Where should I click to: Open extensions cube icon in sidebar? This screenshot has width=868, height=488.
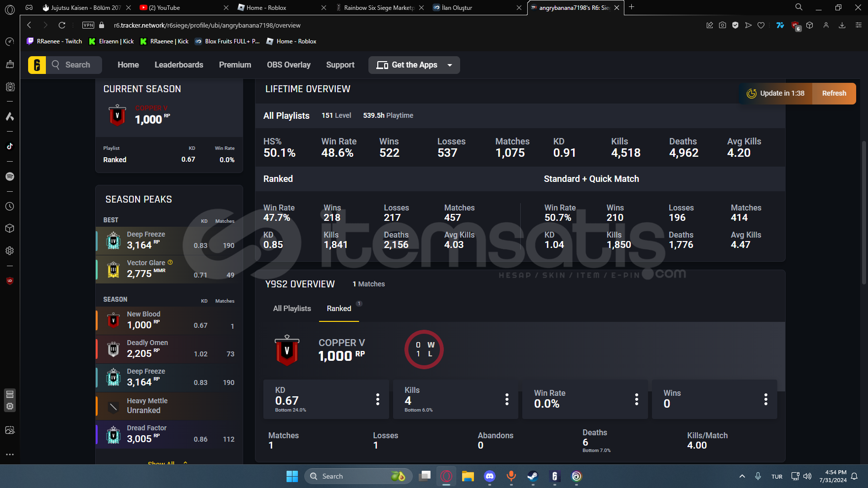pos(9,228)
